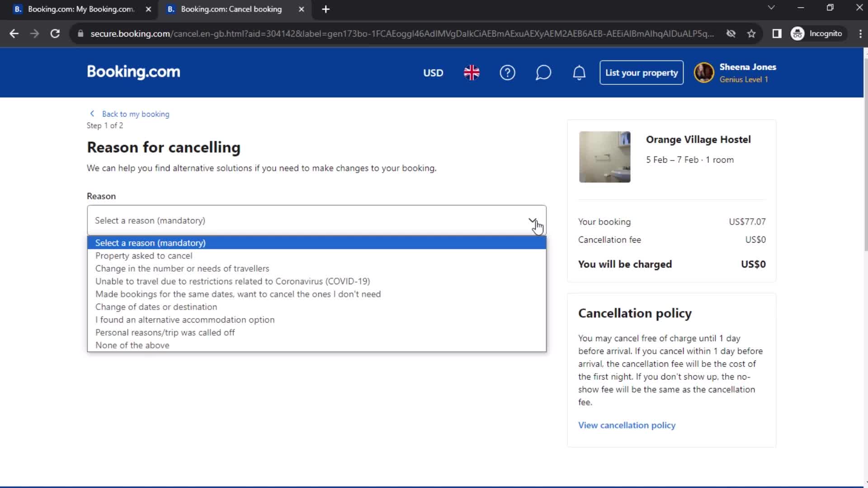
Task: Pick I found an alternative accommodation option
Action: pos(316,320)
